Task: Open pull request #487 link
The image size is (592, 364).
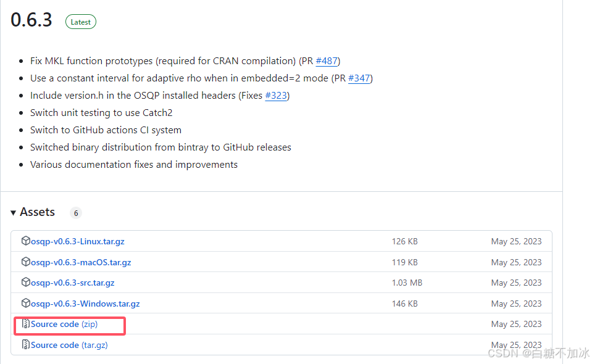Action: coord(327,61)
